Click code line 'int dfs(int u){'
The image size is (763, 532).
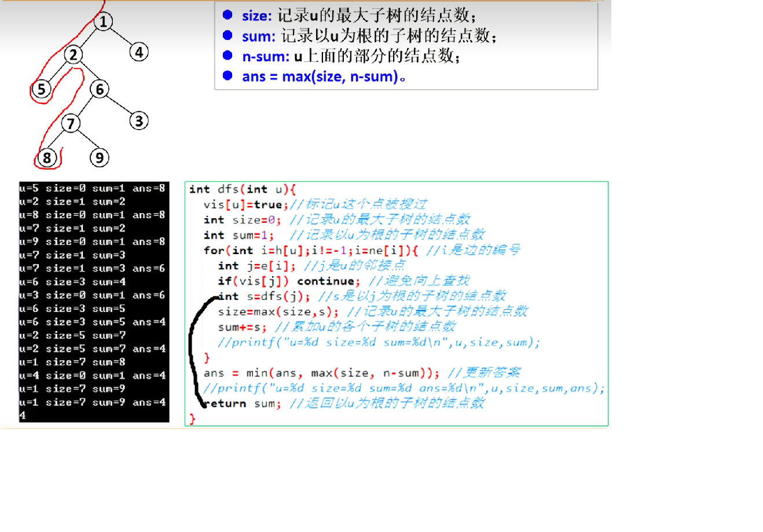pos(243,189)
